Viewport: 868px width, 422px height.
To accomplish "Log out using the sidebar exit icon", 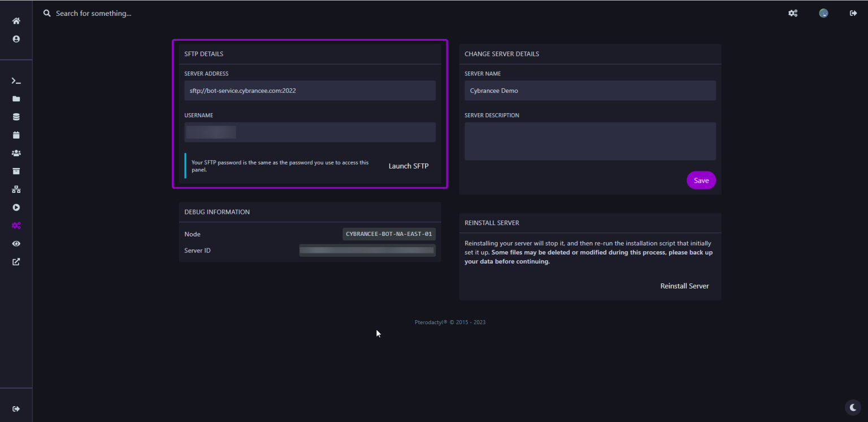I will pyautogui.click(x=16, y=408).
